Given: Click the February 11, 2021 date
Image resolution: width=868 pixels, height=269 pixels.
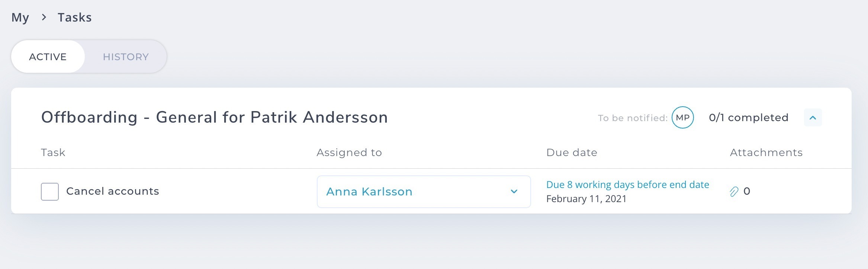Looking at the screenshot, I should pyautogui.click(x=586, y=199).
